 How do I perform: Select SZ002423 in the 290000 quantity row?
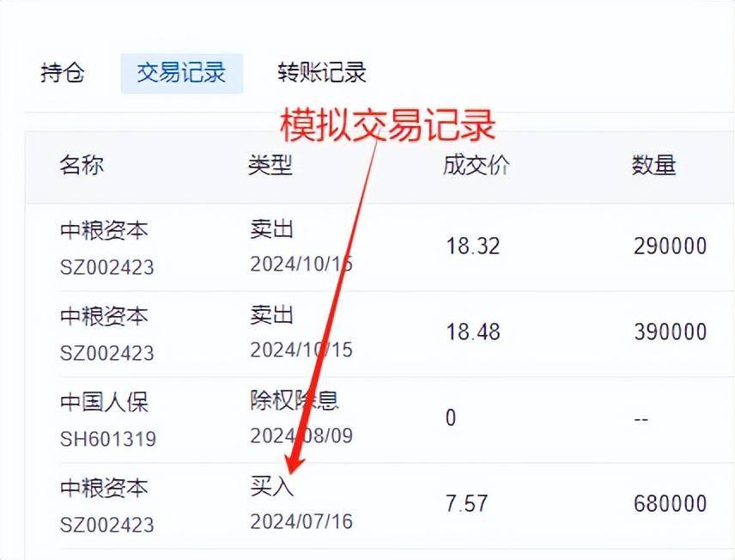pyautogui.click(x=106, y=267)
